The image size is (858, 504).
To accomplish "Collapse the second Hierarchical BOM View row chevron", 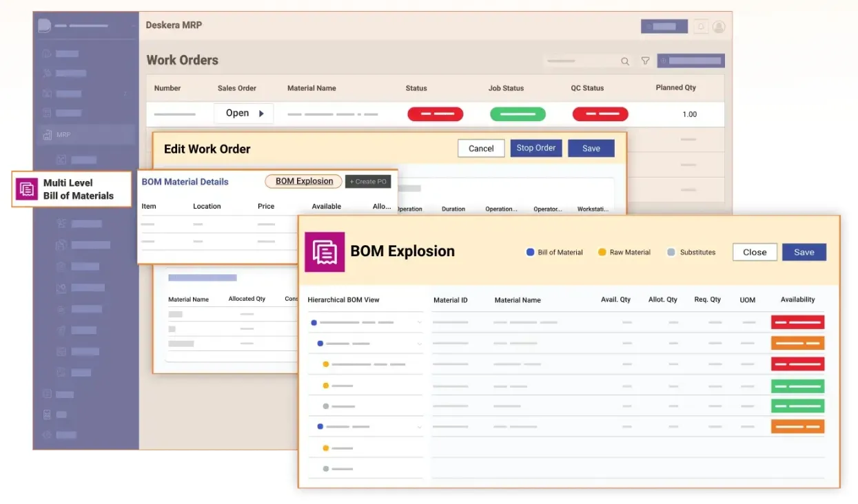I will 419,344.
